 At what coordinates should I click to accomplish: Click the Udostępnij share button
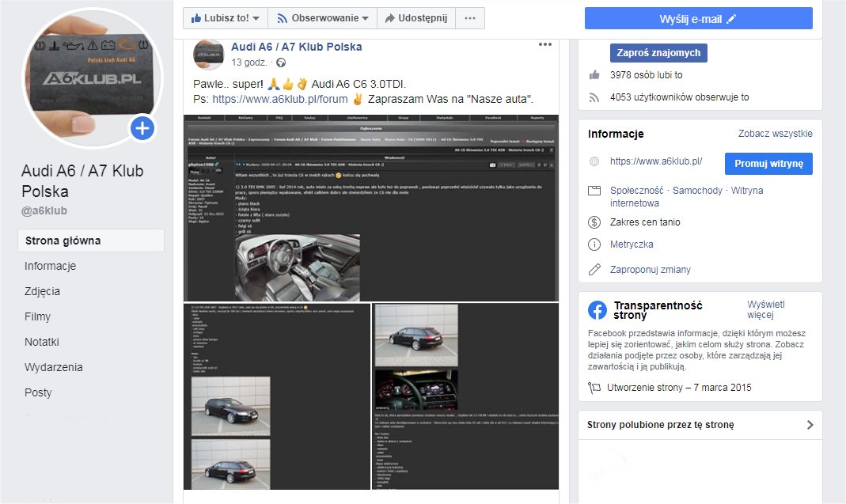416,18
